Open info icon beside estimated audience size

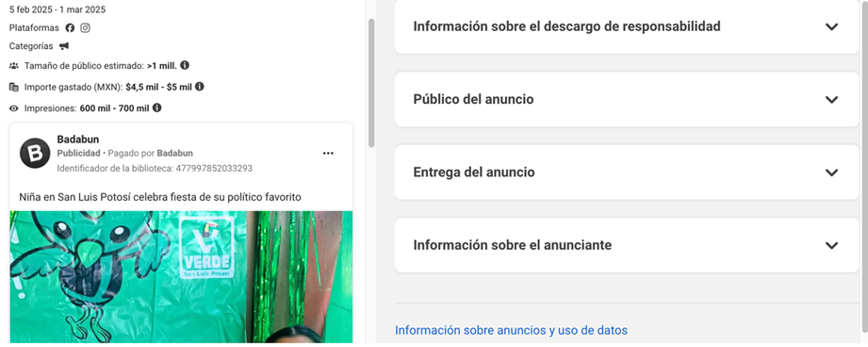pyautogui.click(x=185, y=65)
